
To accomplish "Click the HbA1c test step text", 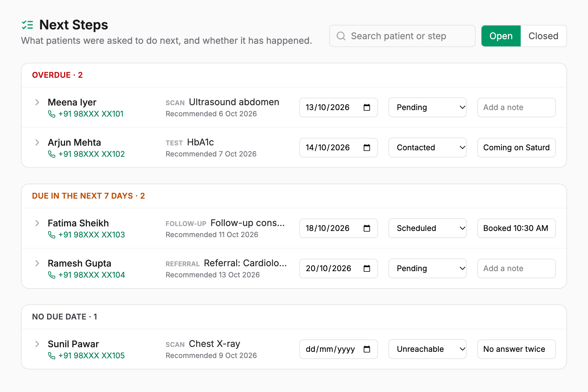I will 201,142.
